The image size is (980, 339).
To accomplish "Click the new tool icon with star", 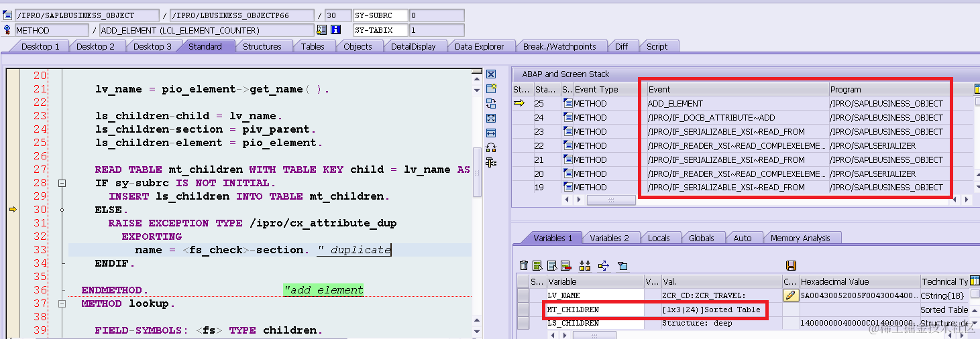I will click(x=491, y=89).
